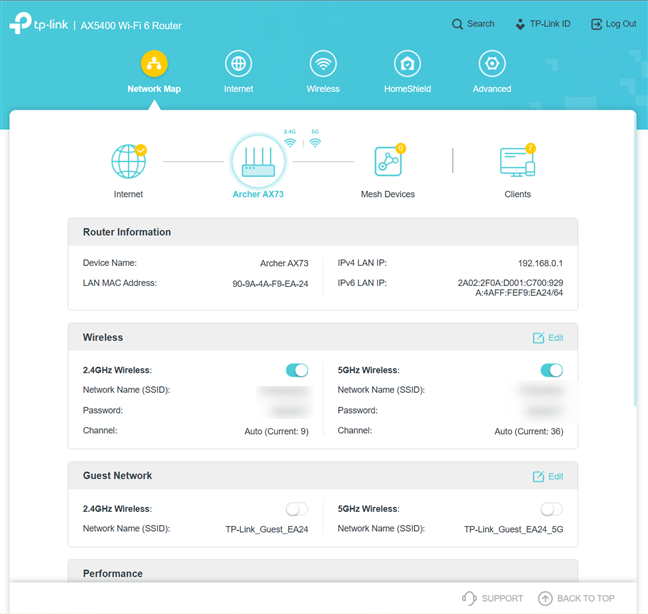
Task: Switch to the Internet tab label
Action: click(x=238, y=89)
